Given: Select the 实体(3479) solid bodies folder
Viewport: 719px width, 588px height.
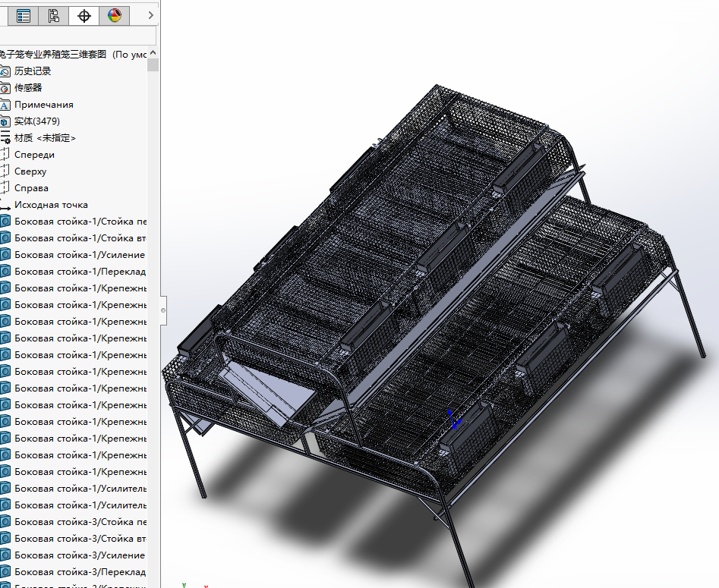Looking at the screenshot, I should coord(37,121).
